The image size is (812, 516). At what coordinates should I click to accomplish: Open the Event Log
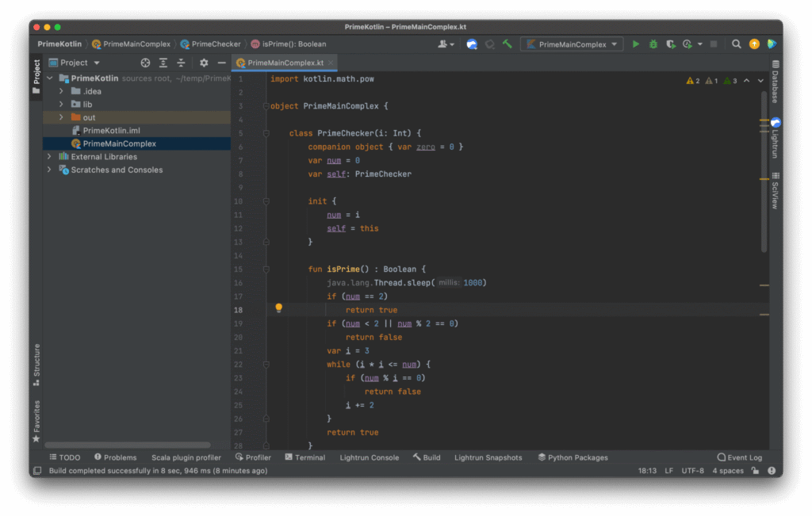[x=739, y=457]
